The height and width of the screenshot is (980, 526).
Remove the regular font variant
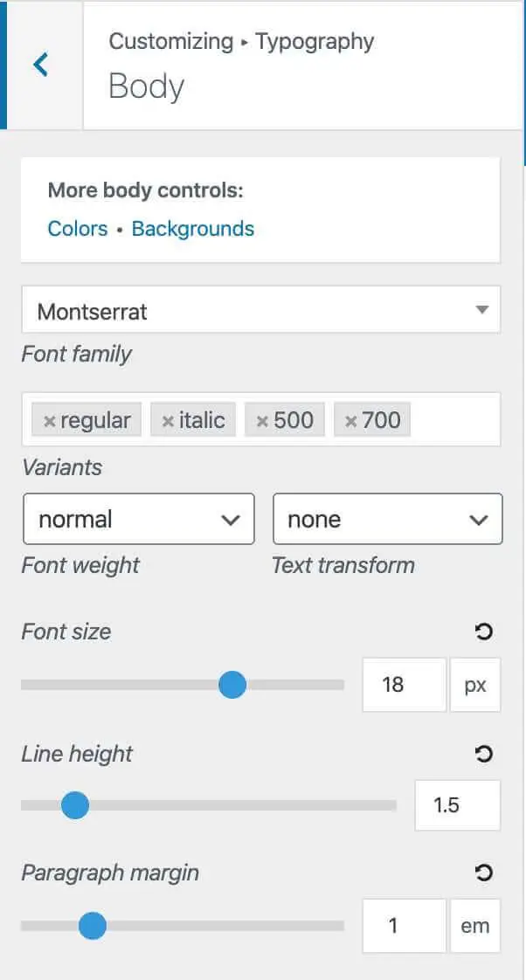48,419
